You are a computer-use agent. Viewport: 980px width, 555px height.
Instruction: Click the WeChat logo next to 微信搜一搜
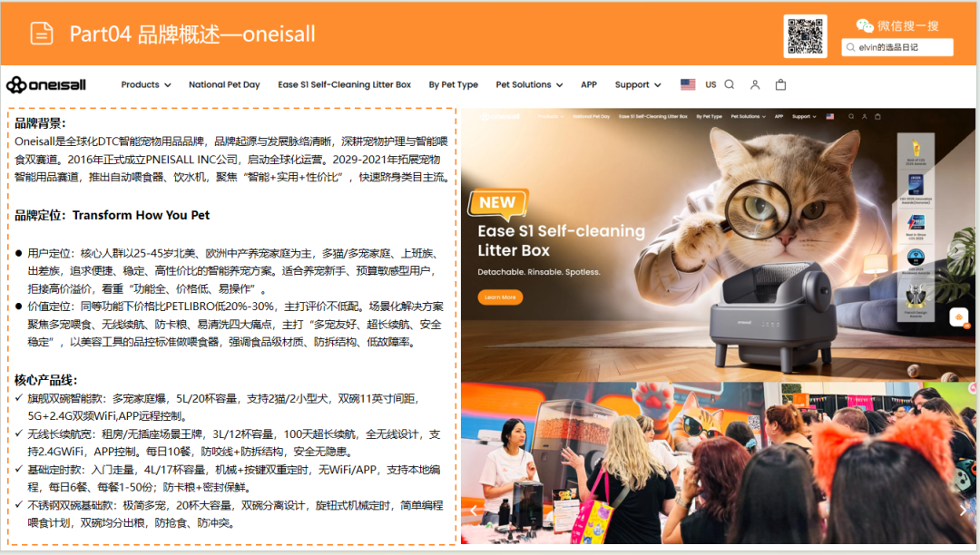tap(865, 25)
